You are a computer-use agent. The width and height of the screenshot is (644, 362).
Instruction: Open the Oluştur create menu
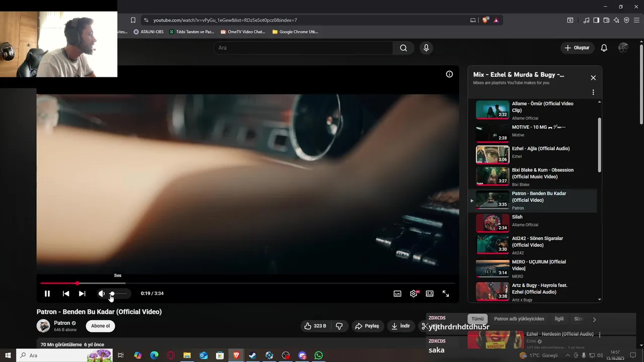(577, 48)
